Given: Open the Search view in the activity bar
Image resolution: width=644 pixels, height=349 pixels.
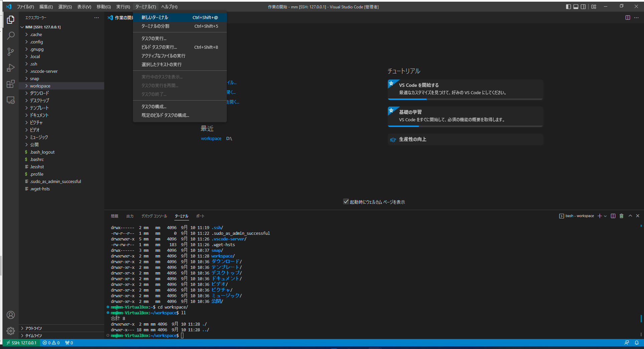Looking at the screenshot, I should tap(11, 35).
